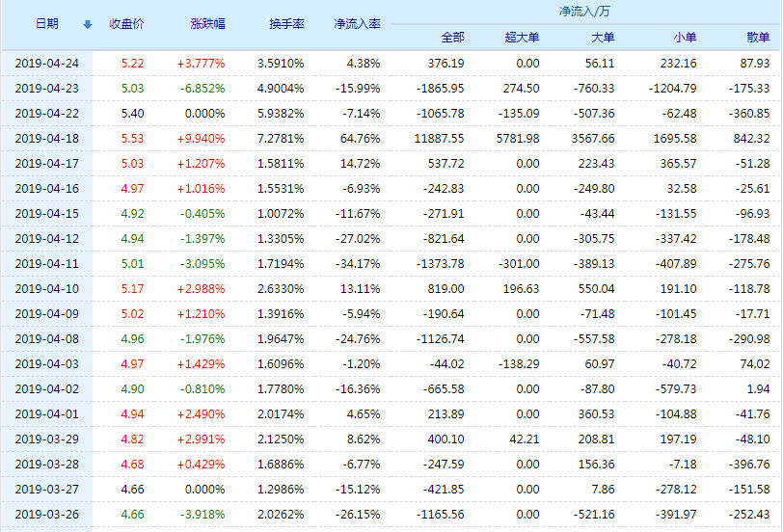Screen dimensions: 783x532
Task: Select the 净流入率 column header
Action: point(356,23)
